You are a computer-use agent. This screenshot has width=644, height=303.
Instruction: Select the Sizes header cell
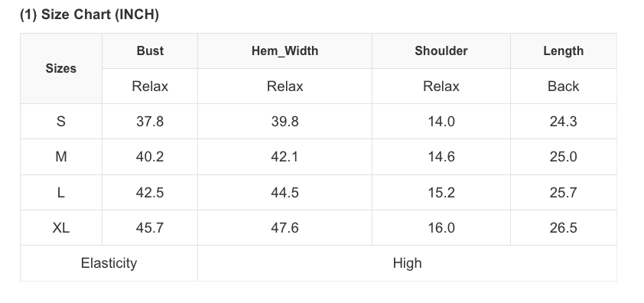(x=60, y=69)
